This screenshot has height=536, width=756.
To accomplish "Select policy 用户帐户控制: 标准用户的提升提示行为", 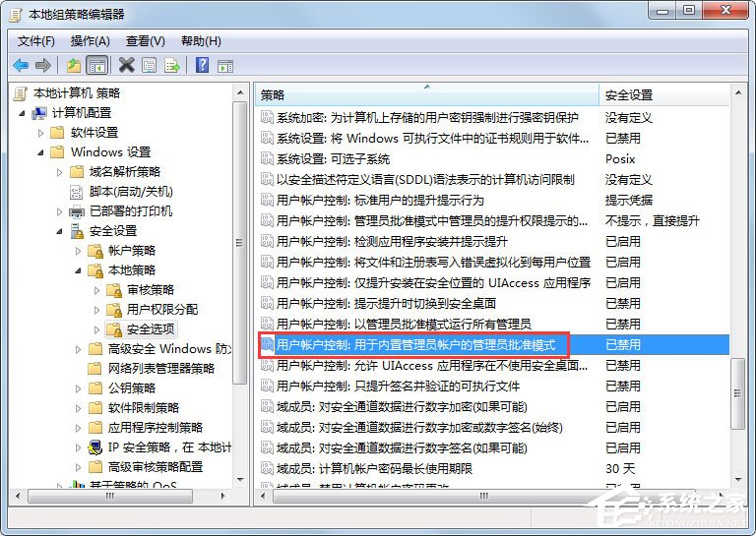I will 394,201.
